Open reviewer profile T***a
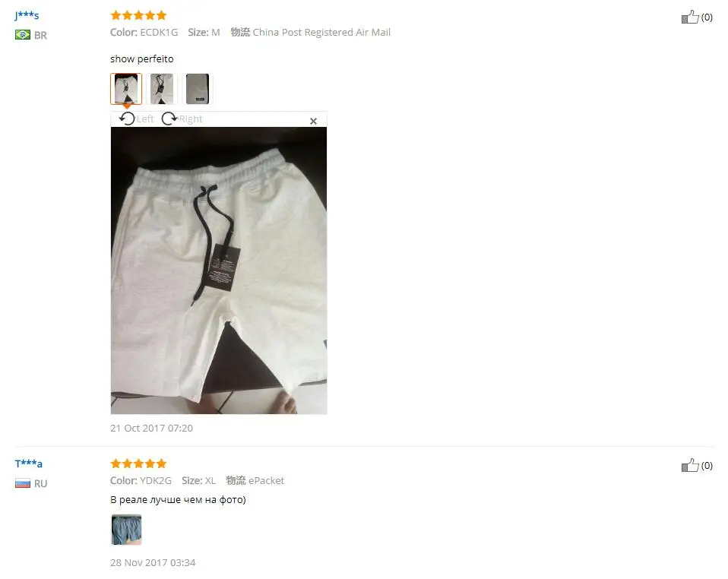This screenshot has width=728, height=579. click(28, 464)
